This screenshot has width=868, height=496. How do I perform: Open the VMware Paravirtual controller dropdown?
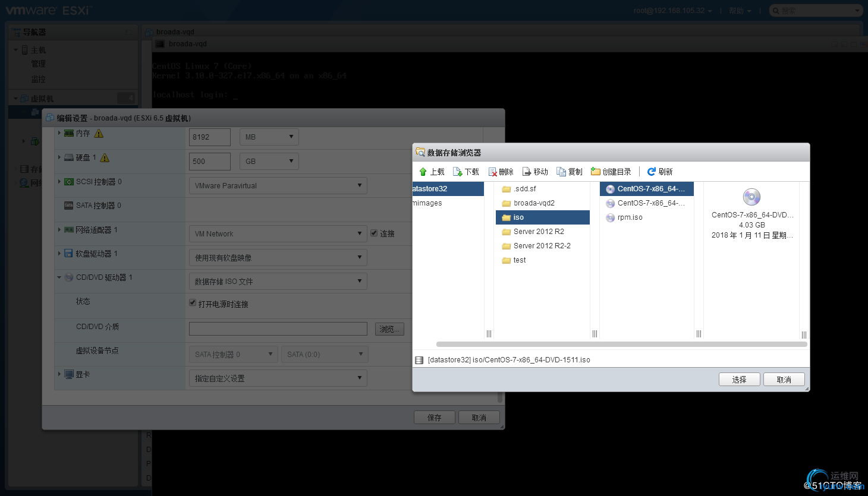pyautogui.click(x=278, y=185)
